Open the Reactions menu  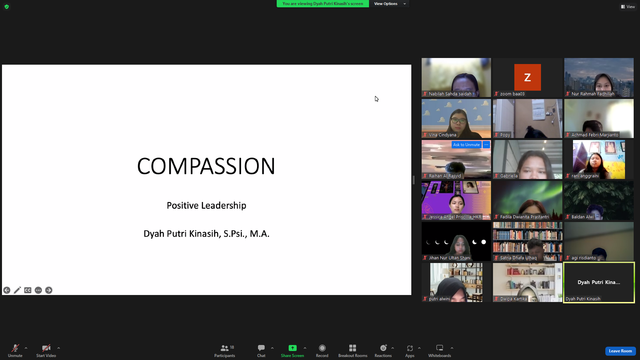[x=383, y=350]
